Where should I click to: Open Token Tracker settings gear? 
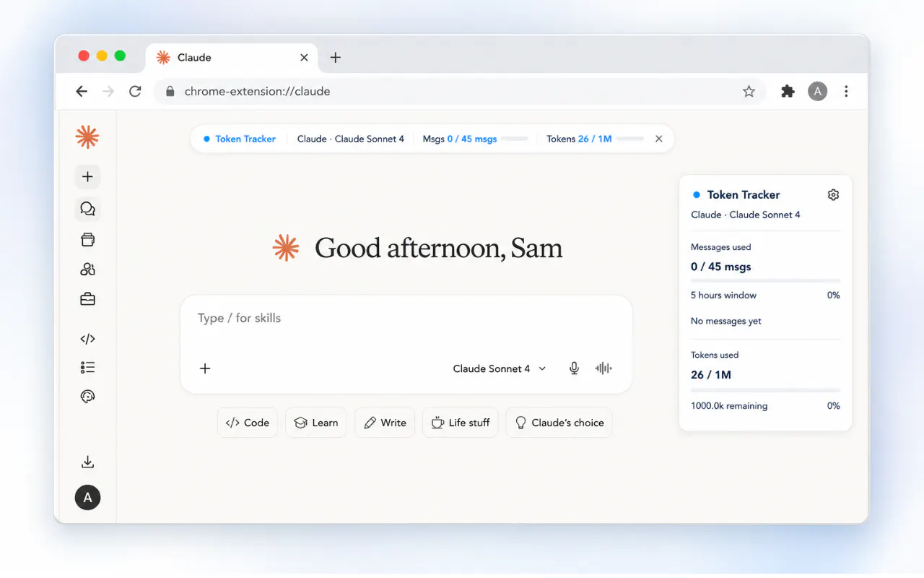(833, 194)
